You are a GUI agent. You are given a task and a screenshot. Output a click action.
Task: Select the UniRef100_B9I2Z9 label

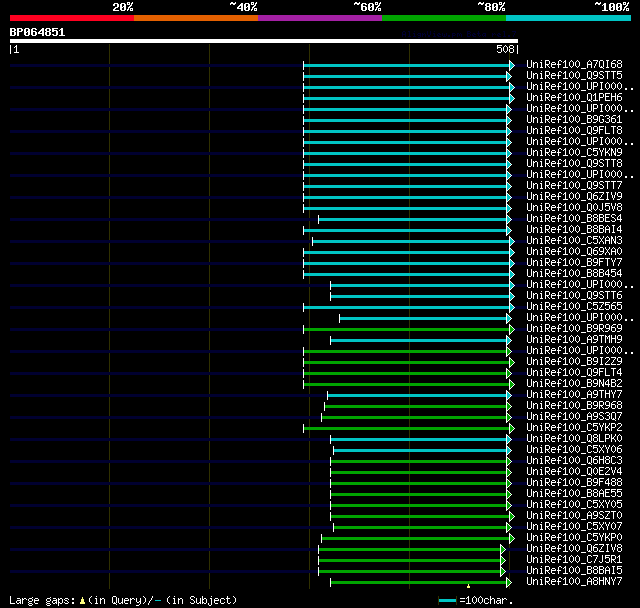point(574,362)
